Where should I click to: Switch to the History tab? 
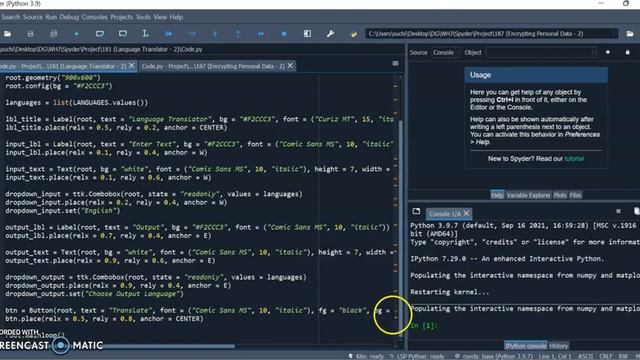tap(559, 346)
